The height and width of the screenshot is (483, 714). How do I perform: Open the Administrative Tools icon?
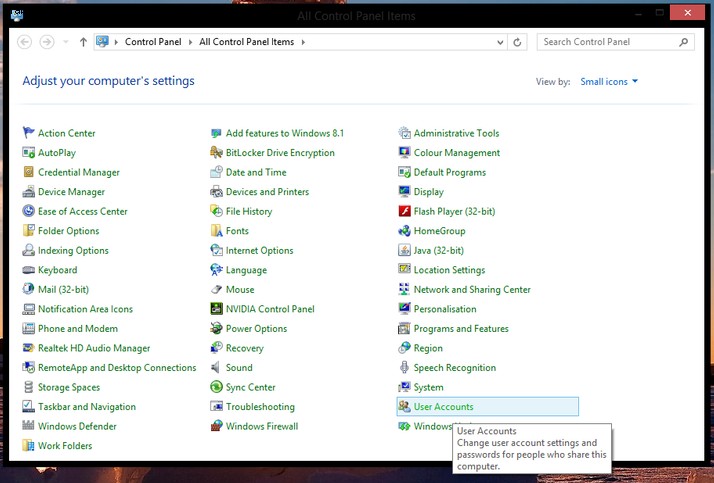404,133
